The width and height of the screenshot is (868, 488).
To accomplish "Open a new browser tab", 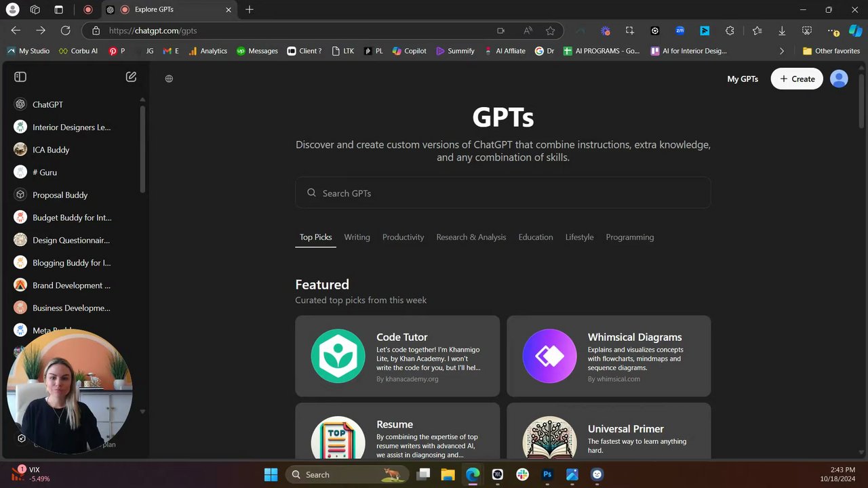I will (x=250, y=9).
